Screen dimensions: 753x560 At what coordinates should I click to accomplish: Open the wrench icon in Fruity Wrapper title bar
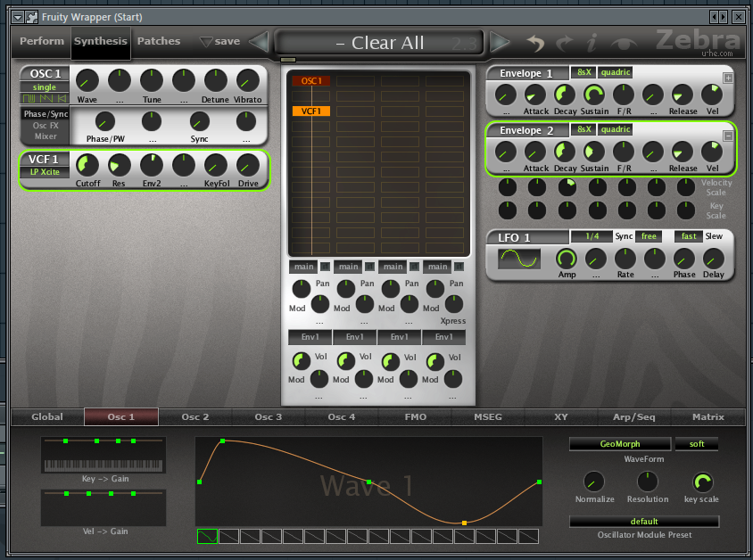(32, 17)
